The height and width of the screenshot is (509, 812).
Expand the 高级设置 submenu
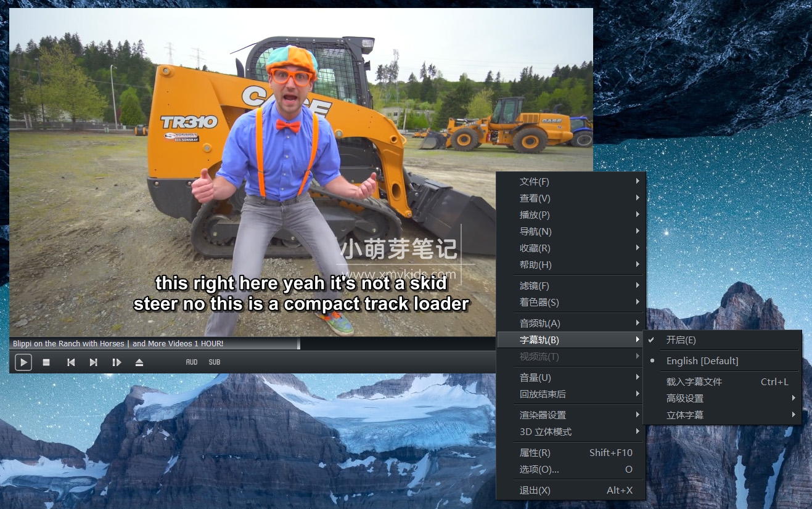685,398
